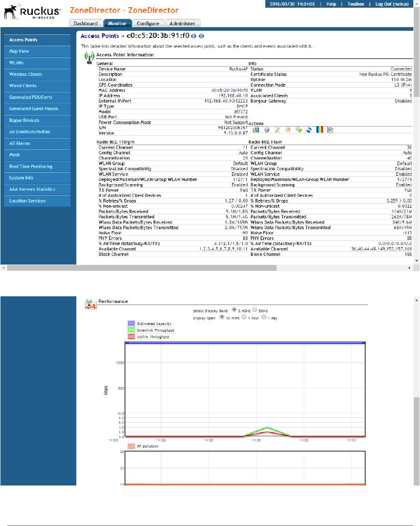Click the Access Points breadcrumb link
Viewport: 420px width, 526px height.
tap(99, 36)
